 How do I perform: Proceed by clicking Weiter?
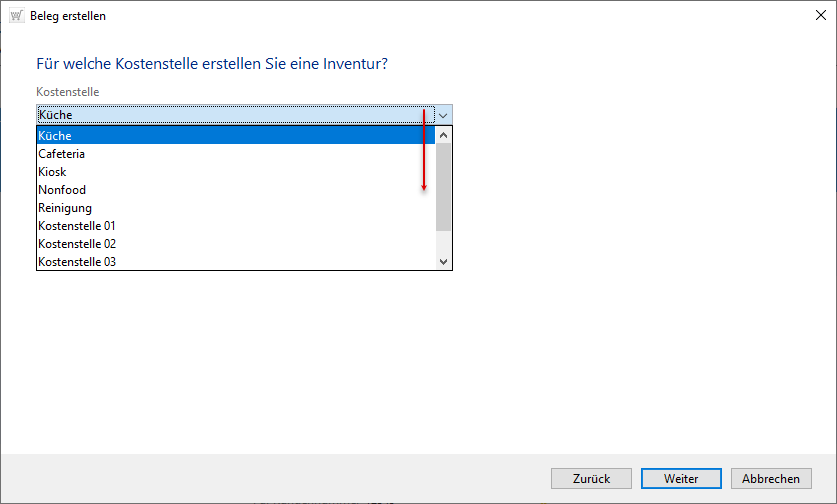(681, 479)
